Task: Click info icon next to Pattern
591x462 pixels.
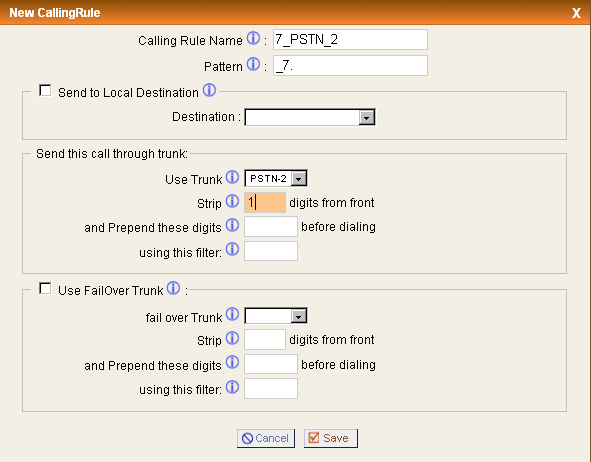Action: pos(253,64)
